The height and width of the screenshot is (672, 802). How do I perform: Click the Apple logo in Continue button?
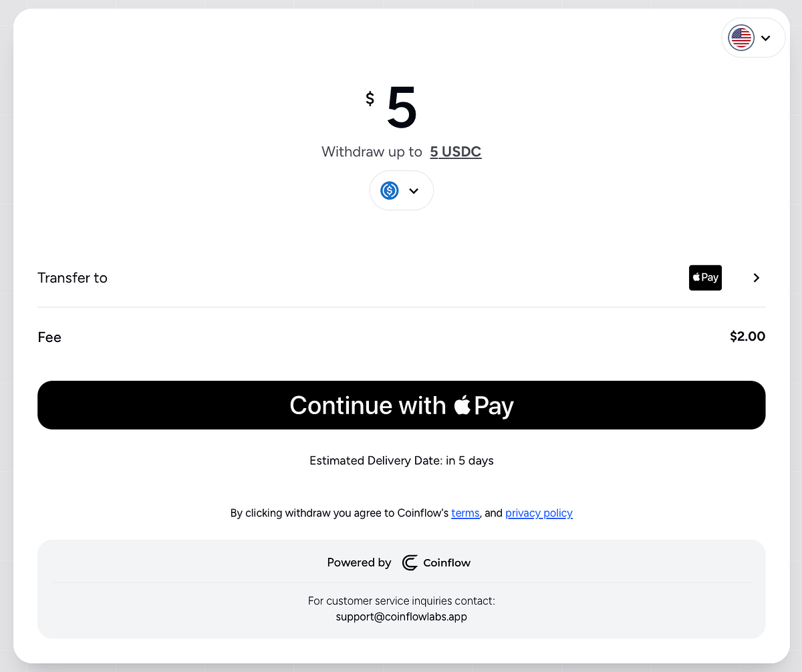coord(462,404)
